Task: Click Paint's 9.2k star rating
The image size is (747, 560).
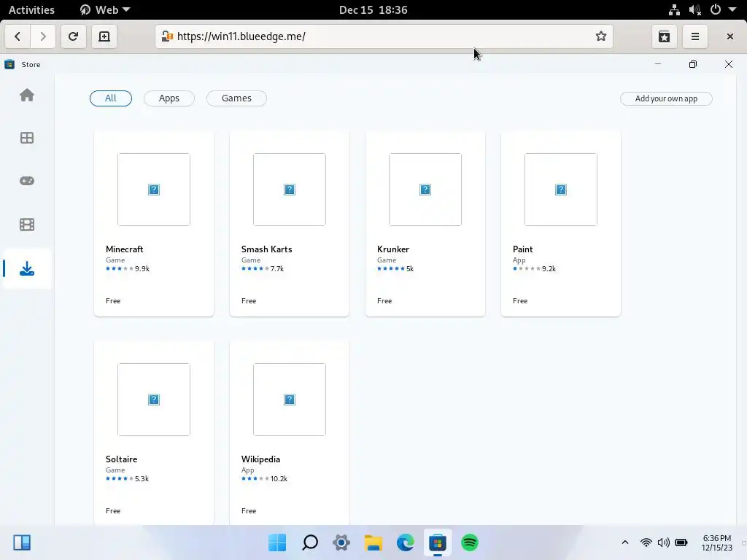Action: (534, 268)
